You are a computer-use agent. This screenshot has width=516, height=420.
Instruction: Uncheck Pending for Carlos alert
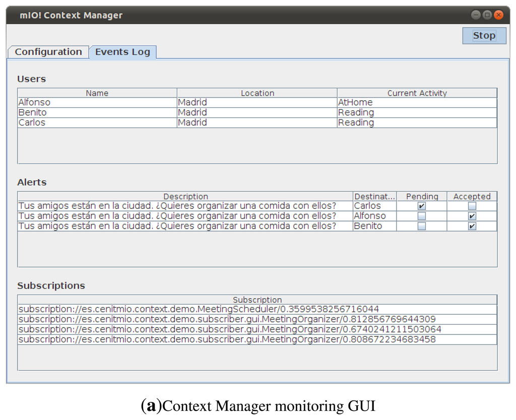pyautogui.click(x=422, y=206)
